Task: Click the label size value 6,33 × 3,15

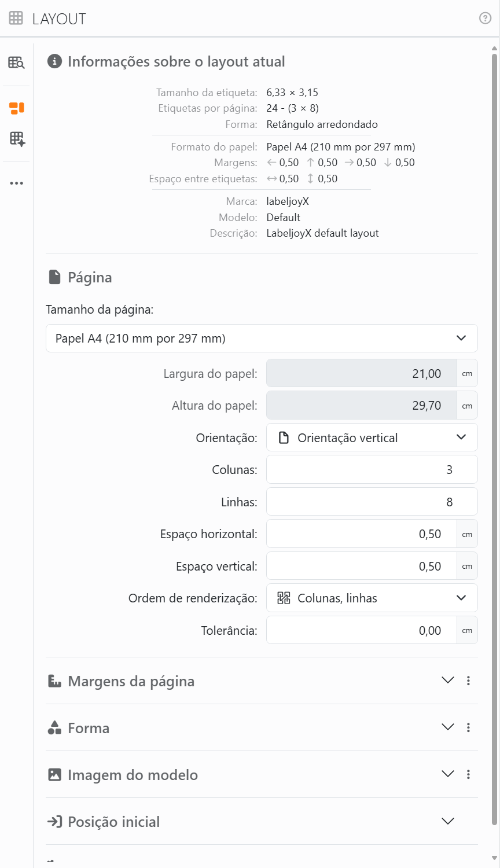Action: pos(292,93)
